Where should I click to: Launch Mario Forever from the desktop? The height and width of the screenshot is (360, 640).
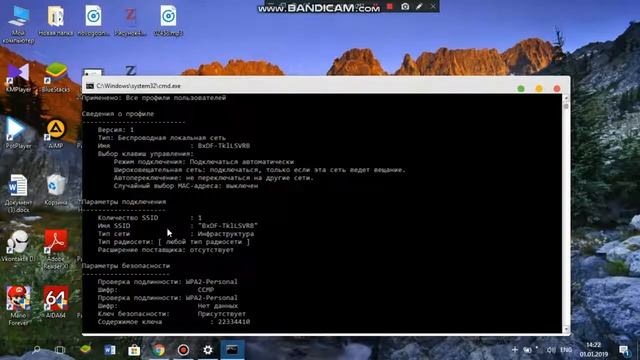[18, 305]
